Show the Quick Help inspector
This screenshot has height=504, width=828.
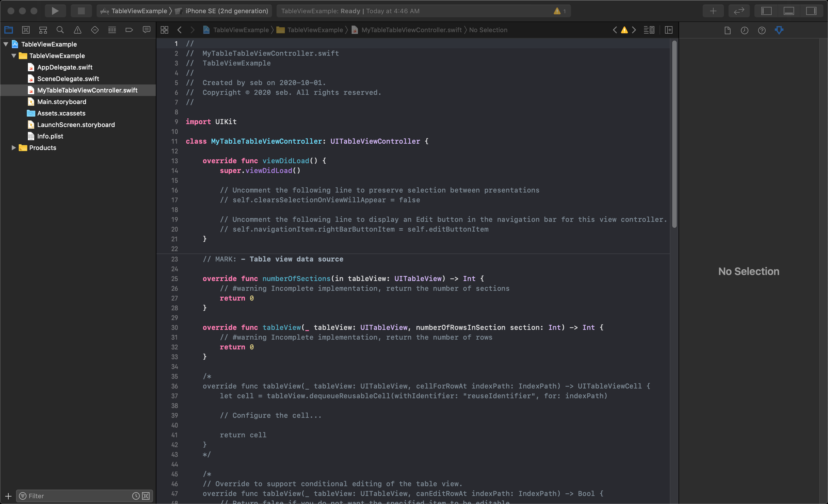pos(762,30)
